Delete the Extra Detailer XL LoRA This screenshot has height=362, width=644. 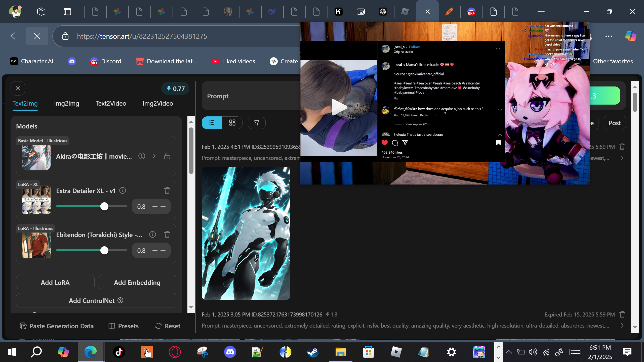click(x=167, y=191)
